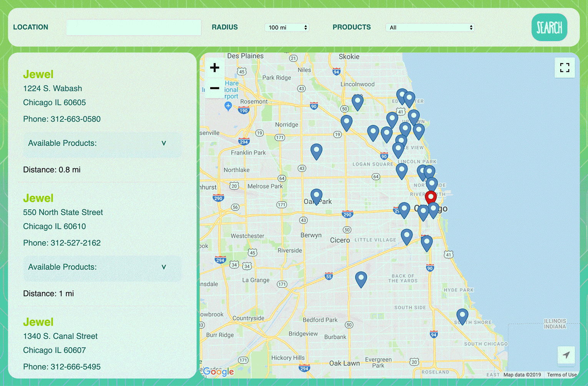Open the Terms of Use link

pyautogui.click(x=562, y=375)
